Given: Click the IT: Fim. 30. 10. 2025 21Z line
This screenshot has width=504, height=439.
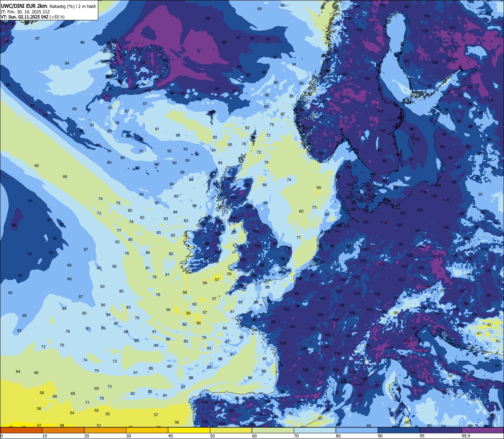Looking at the screenshot, I should pyautogui.click(x=25, y=12).
